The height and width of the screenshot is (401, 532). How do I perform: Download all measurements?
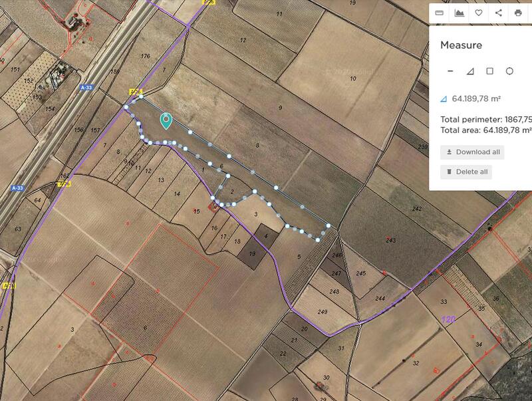(x=472, y=152)
